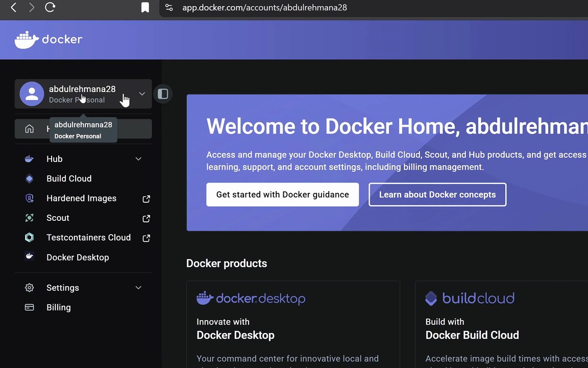The width and height of the screenshot is (588, 368).
Task: Click the Billing card icon
Action: pyautogui.click(x=29, y=307)
